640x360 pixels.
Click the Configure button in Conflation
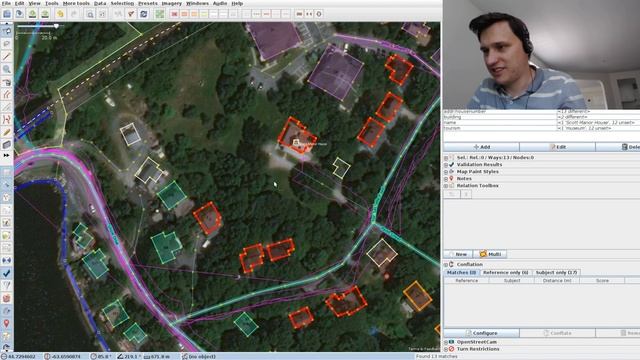(482, 333)
